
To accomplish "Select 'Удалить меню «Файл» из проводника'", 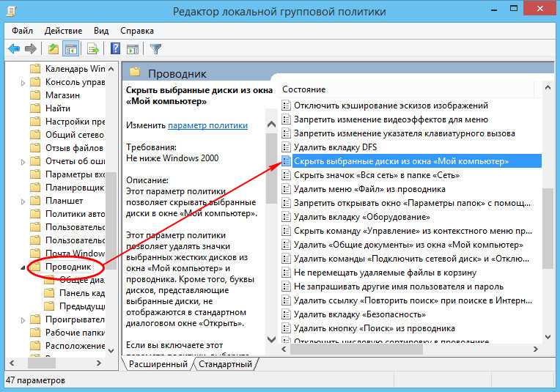I will coord(369,189).
